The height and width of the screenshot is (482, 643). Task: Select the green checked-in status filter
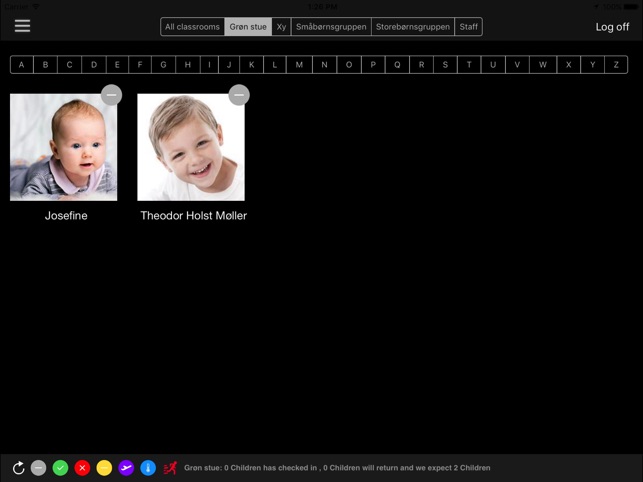tap(60, 468)
